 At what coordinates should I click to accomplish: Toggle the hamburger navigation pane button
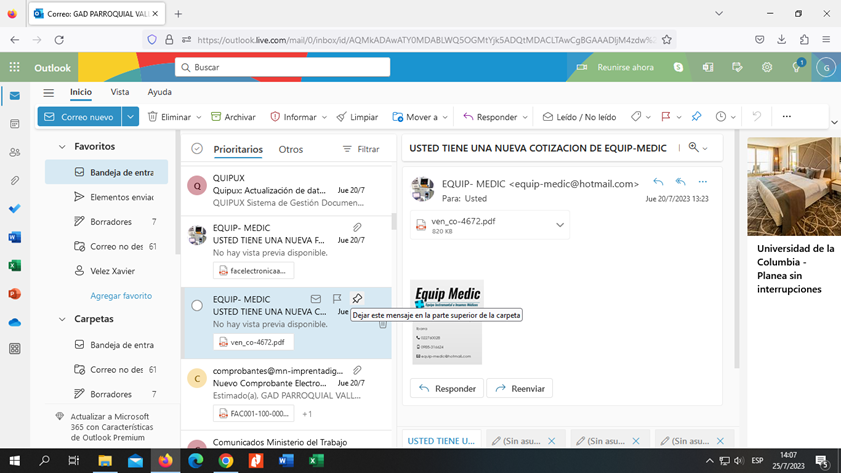point(48,92)
